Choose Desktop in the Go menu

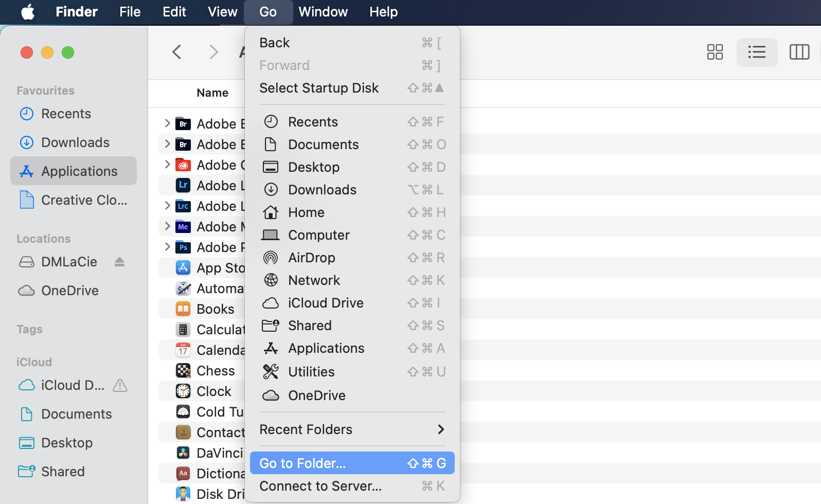tap(352, 167)
